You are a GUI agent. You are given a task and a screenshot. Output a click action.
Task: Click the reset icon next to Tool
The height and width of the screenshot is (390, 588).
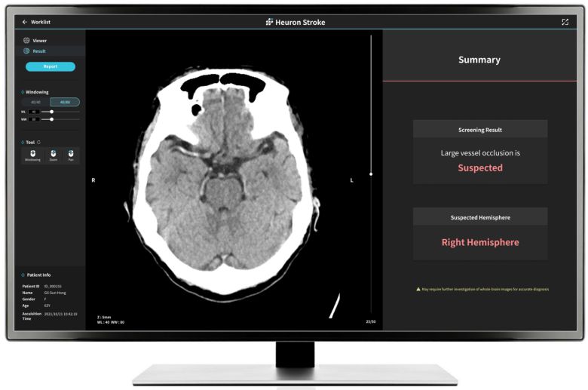tap(39, 142)
